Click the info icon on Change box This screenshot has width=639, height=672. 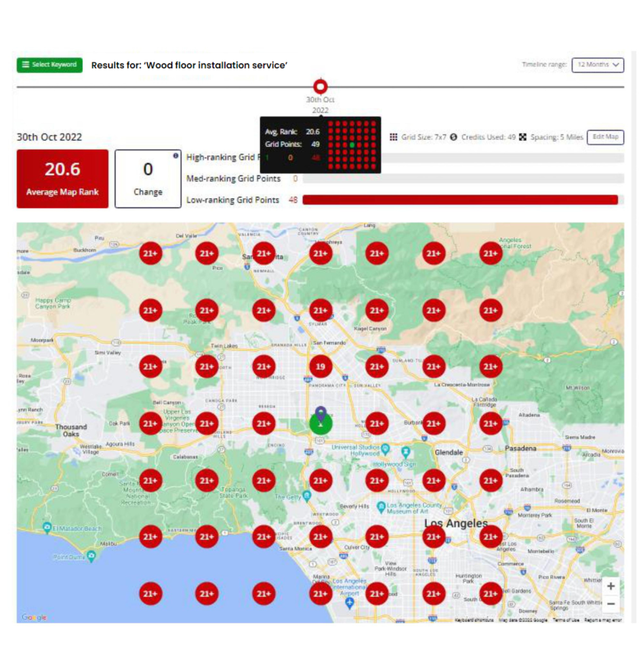(x=175, y=156)
